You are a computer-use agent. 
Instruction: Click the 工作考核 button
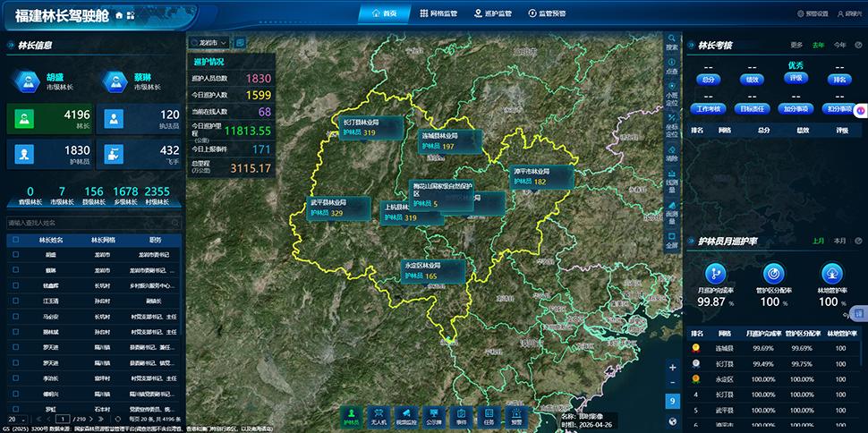[x=708, y=109]
